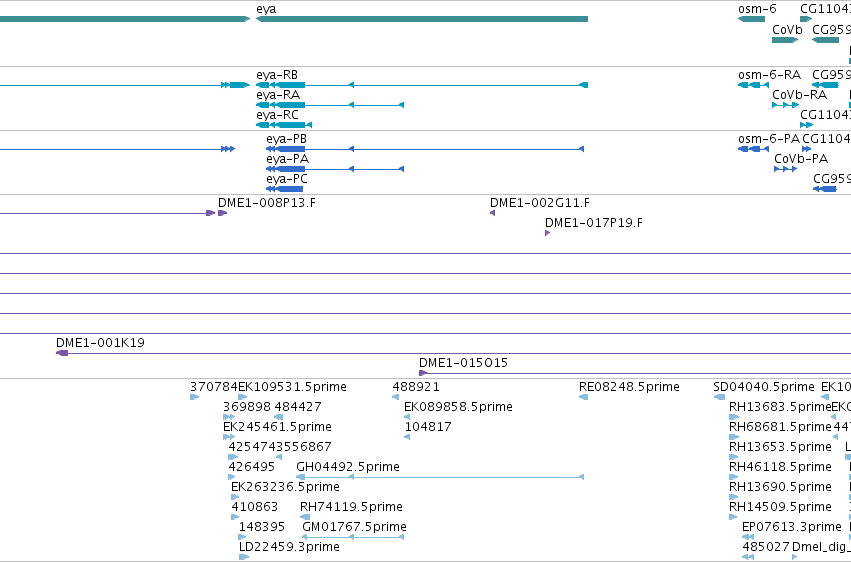
Task: Select the 370784 EST arrow glyph
Action: coord(194,397)
